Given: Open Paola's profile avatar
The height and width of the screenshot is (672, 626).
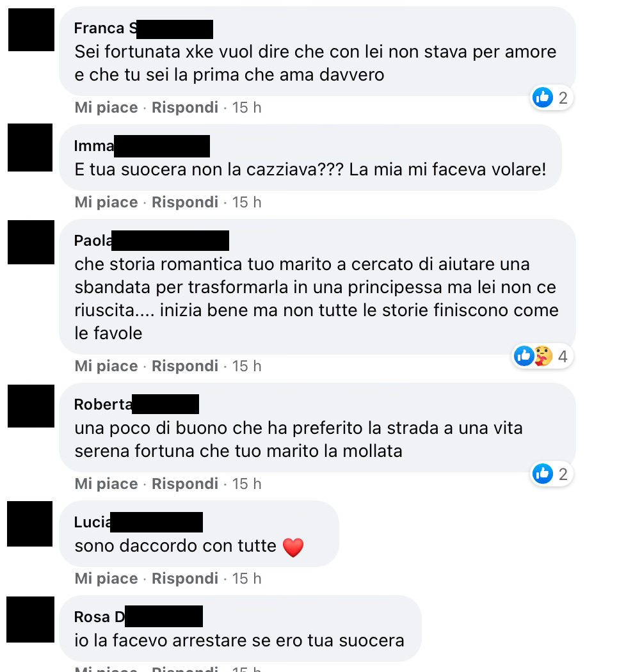Looking at the screenshot, I should coord(31,242).
